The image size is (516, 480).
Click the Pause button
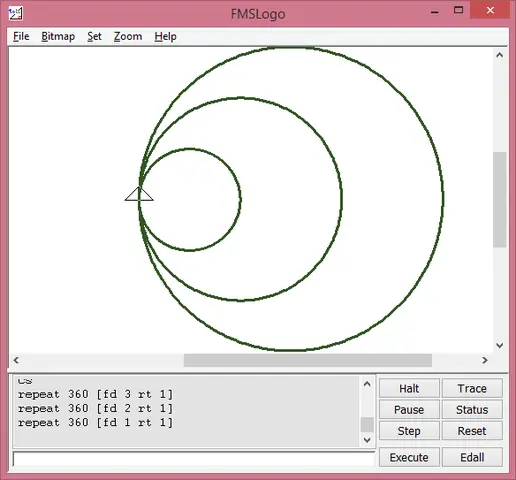pyautogui.click(x=409, y=410)
